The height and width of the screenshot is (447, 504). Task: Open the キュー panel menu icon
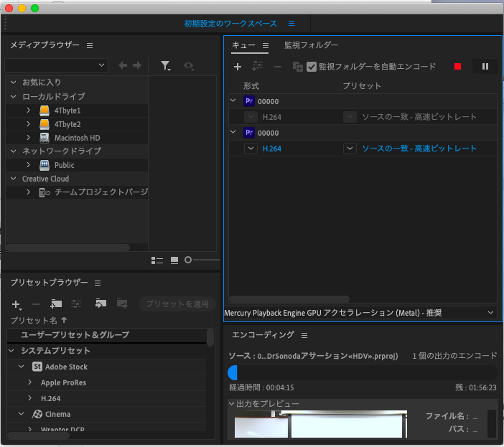click(266, 46)
